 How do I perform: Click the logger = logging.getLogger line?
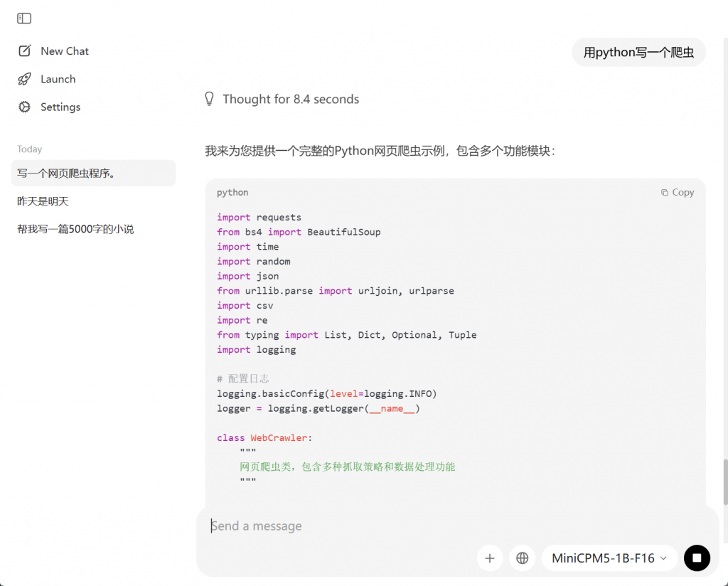[x=318, y=409]
